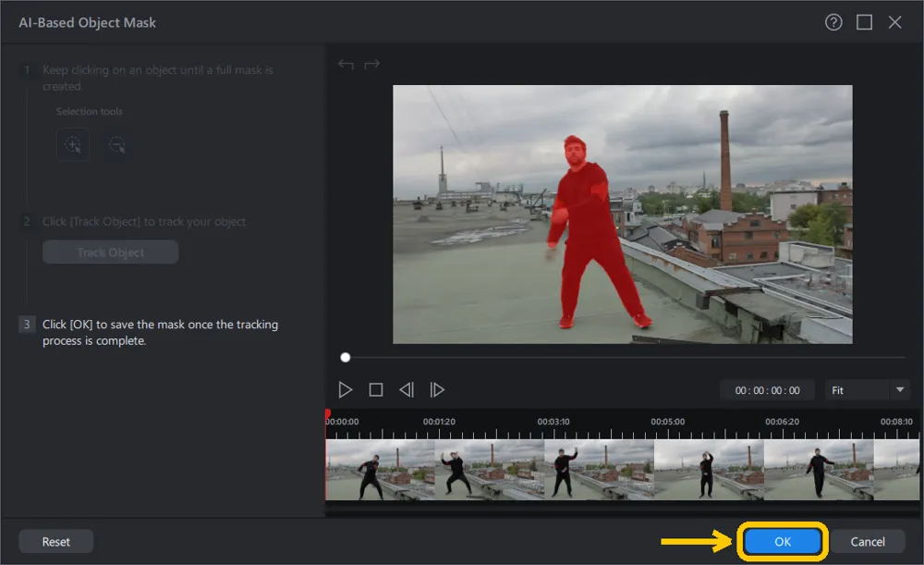The width and height of the screenshot is (924, 565).
Task: Click the 'Click [Track Object] to track' text
Action: tap(144, 222)
